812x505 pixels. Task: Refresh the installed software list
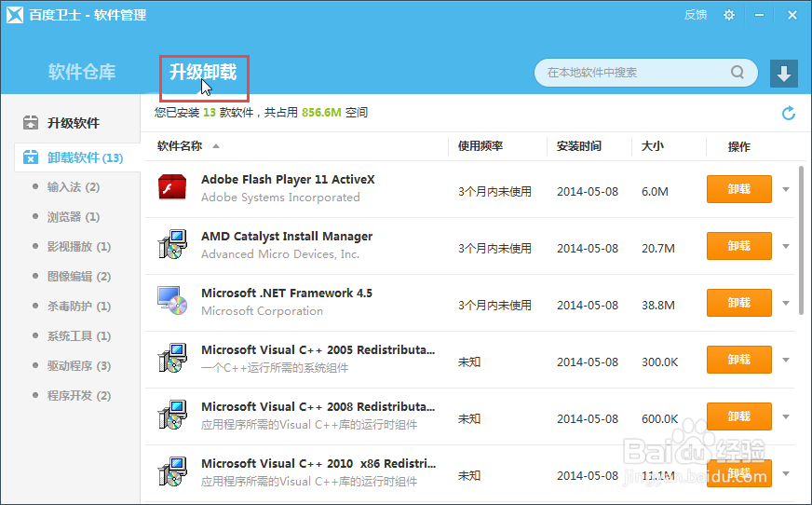coord(788,113)
